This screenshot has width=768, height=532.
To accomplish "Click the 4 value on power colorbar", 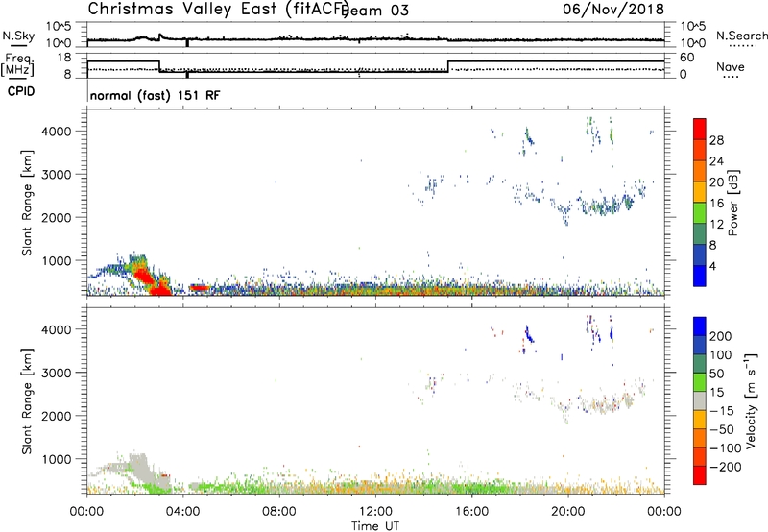I will pyautogui.click(x=713, y=267).
